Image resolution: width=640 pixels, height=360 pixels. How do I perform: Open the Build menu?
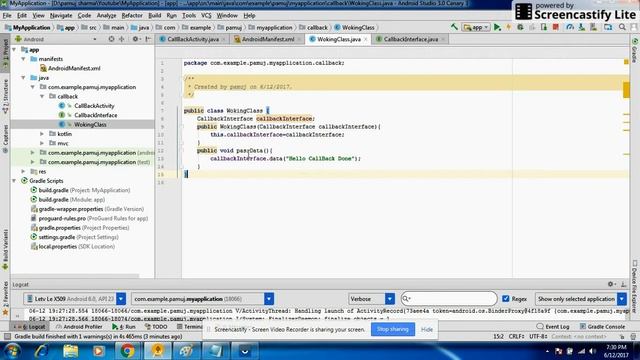(x=155, y=16)
